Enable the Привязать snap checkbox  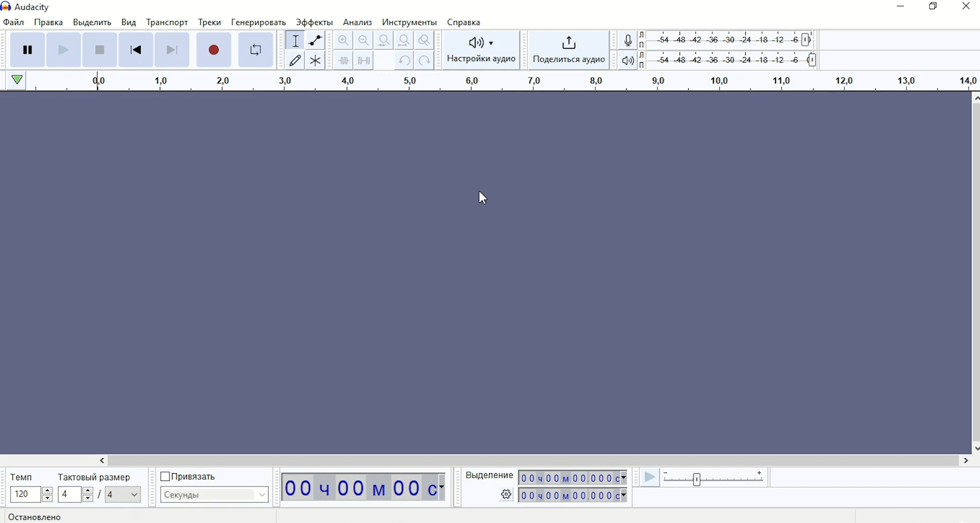pos(165,477)
